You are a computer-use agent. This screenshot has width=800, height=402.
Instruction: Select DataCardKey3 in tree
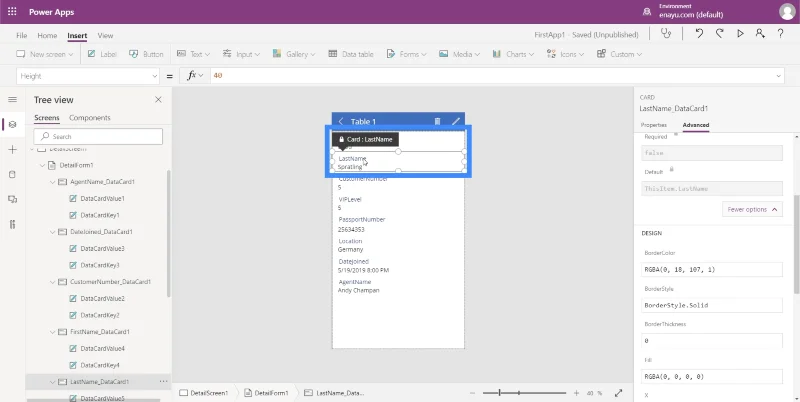[x=100, y=265]
